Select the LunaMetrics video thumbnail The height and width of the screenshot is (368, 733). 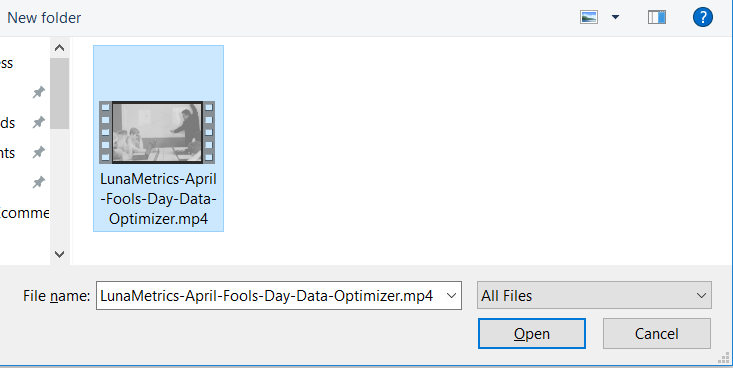(157, 132)
